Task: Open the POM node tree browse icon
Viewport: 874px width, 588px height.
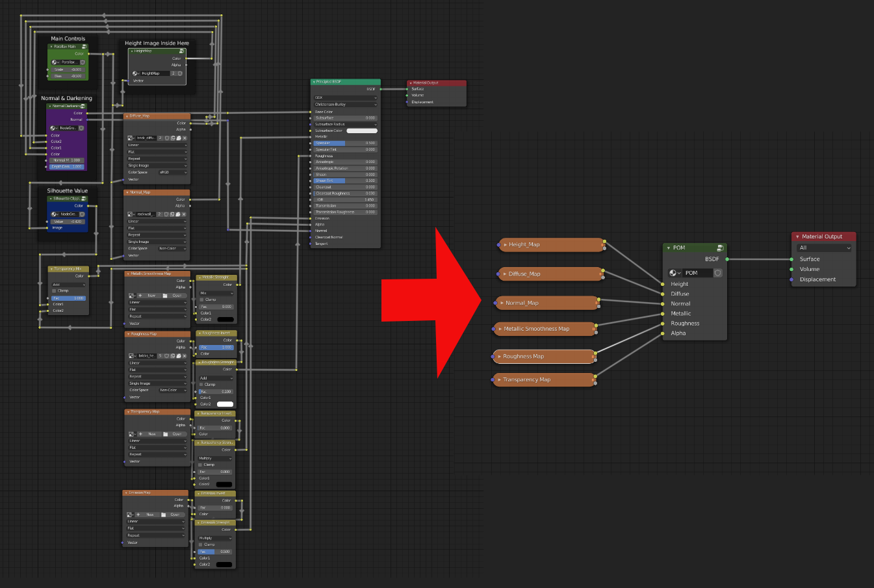Action: coord(674,273)
